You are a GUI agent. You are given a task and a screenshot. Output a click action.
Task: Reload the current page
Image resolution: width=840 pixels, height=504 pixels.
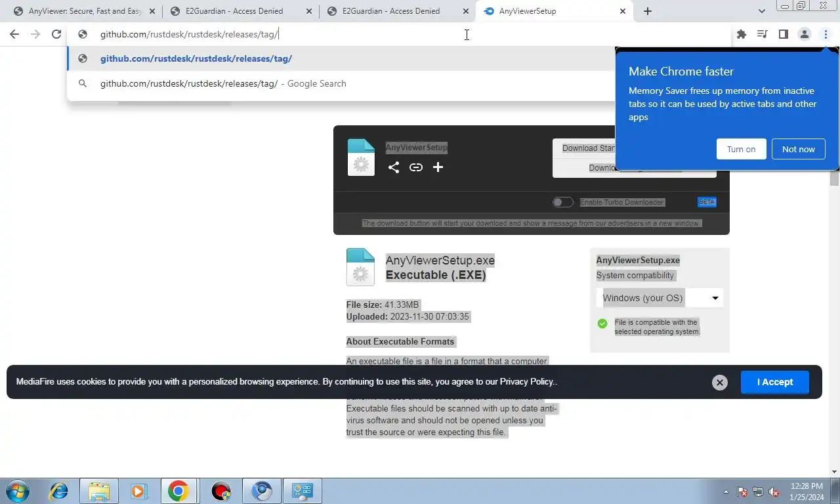tap(56, 34)
